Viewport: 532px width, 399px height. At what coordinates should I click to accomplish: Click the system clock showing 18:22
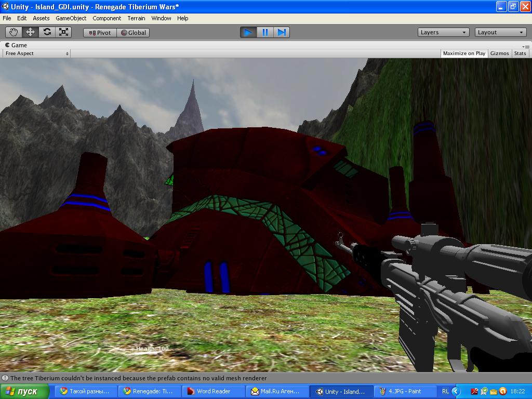pyautogui.click(x=517, y=392)
